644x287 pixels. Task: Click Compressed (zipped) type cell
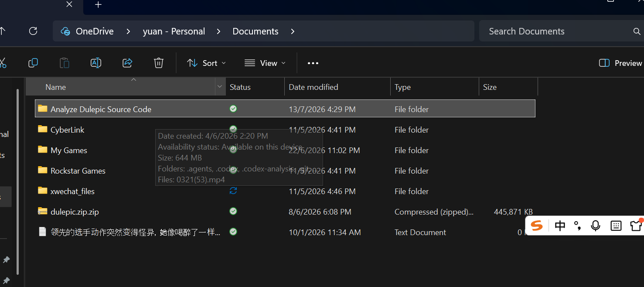434,212
